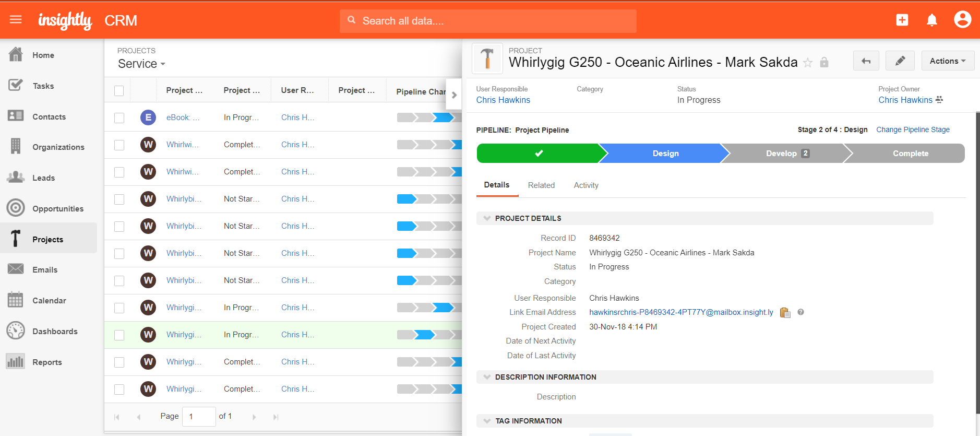Image resolution: width=980 pixels, height=436 pixels.
Task: Click the pencil edit project button
Action: pyautogui.click(x=900, y=61)
